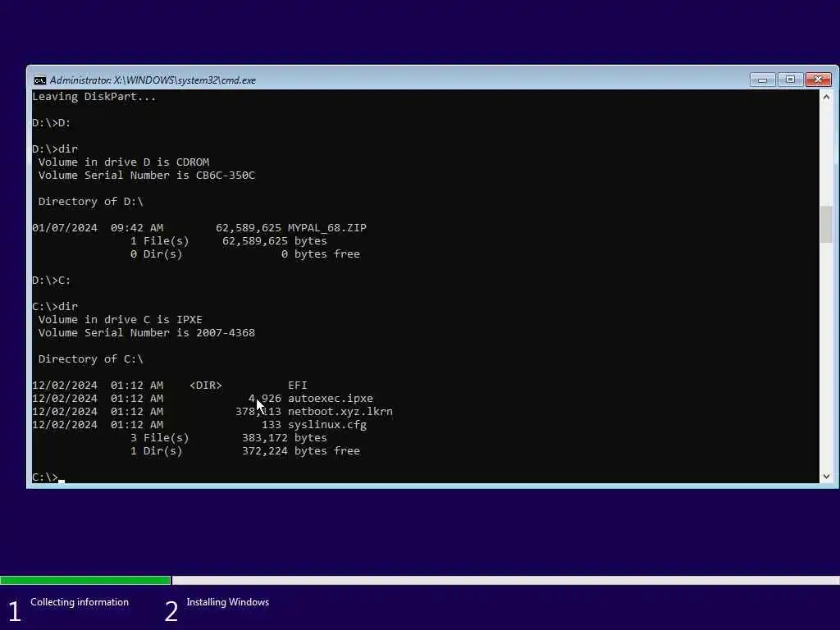Minimize the cmd.exe window
Viewport: 840px width, 630px height.
762,80
